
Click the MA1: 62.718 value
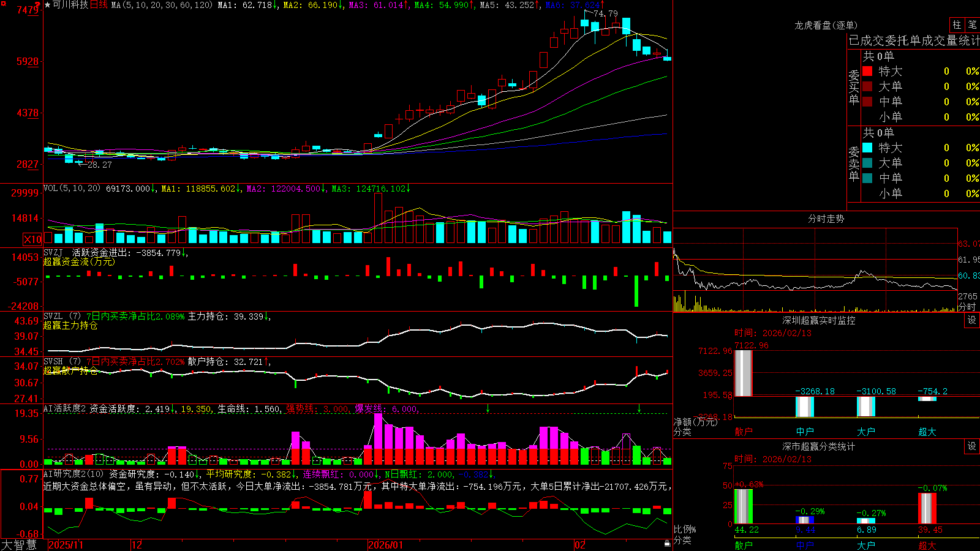[244, 5]
